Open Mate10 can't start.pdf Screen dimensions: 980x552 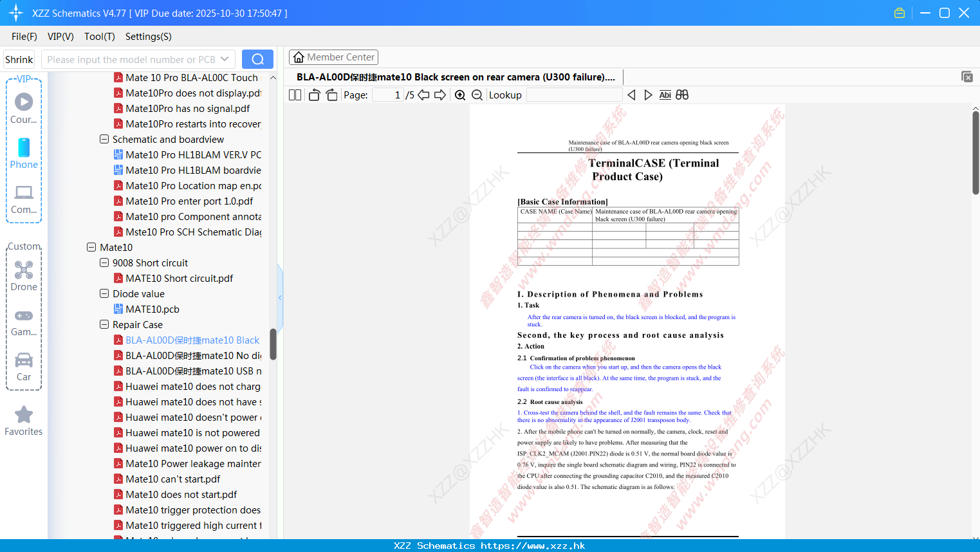point(172,479)
